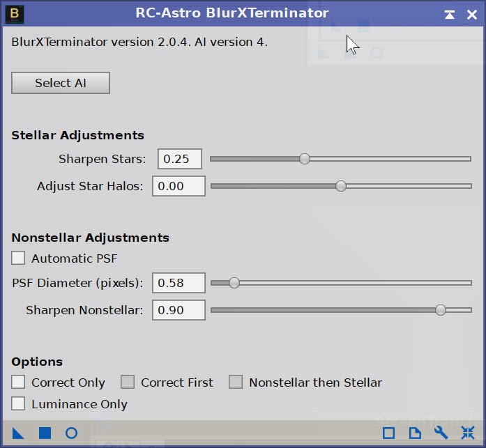Screen dimensions: 486x448
Task: Click the BlurXTerminator B logo icon
Action: [15, 14]
